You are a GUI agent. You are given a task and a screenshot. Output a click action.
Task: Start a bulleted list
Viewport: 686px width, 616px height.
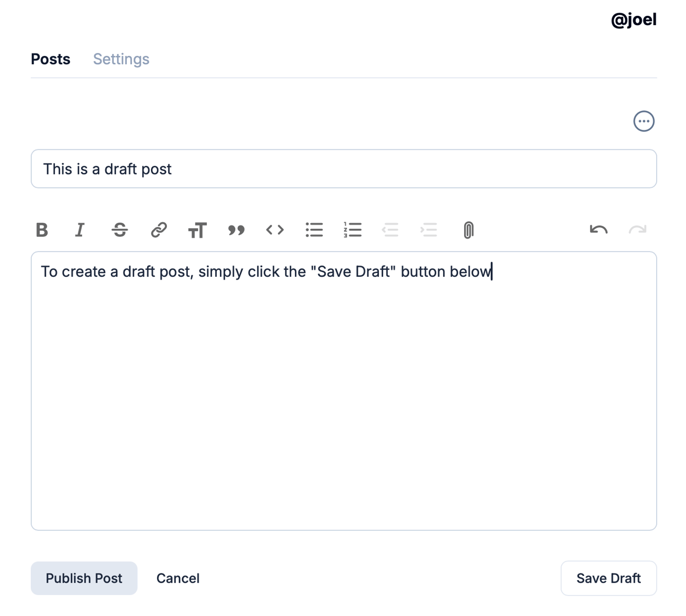pos(314,230)
